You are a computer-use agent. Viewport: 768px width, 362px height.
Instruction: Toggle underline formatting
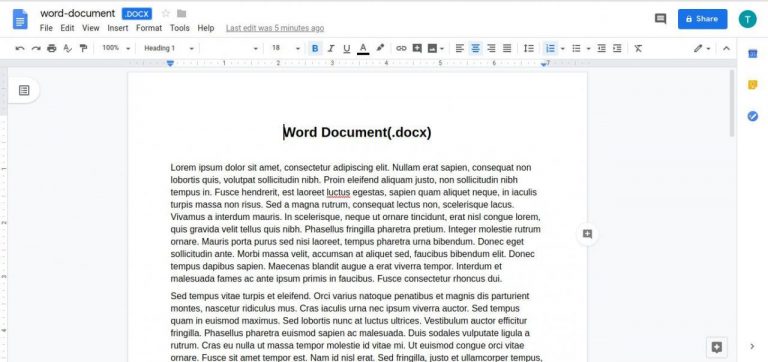[x=347, y=48]
